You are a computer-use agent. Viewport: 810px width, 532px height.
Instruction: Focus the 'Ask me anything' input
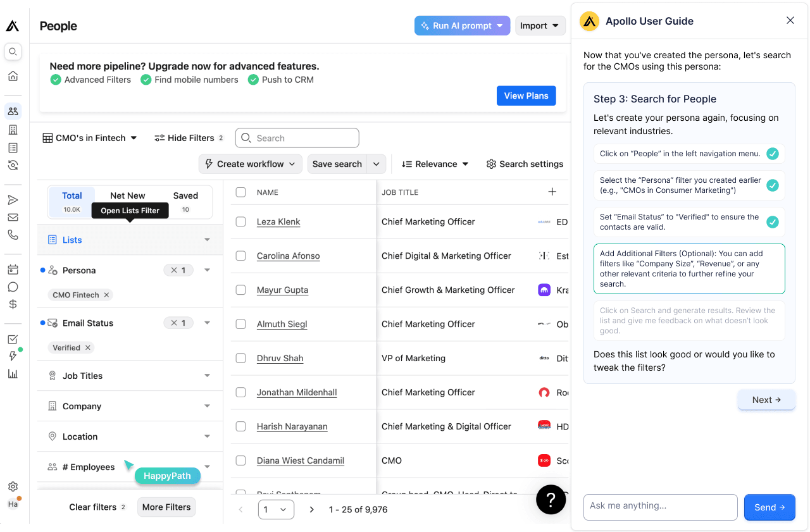pos(661,507)
